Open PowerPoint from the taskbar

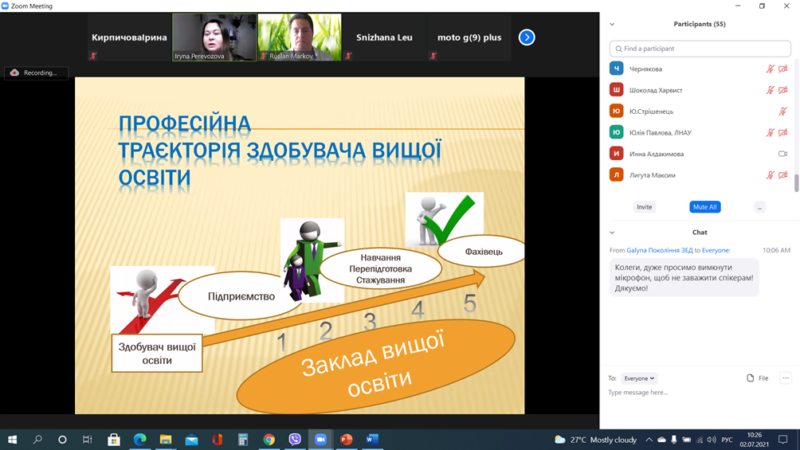tap(346, 440)
